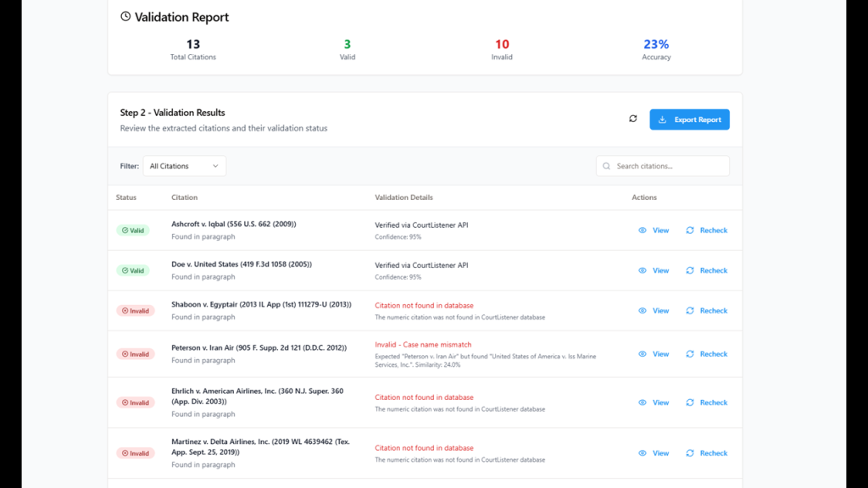Click the eye icon for Ehrlich v. American Airlines
Viewport: 868px width, 488px height.
tap(643, 403)
